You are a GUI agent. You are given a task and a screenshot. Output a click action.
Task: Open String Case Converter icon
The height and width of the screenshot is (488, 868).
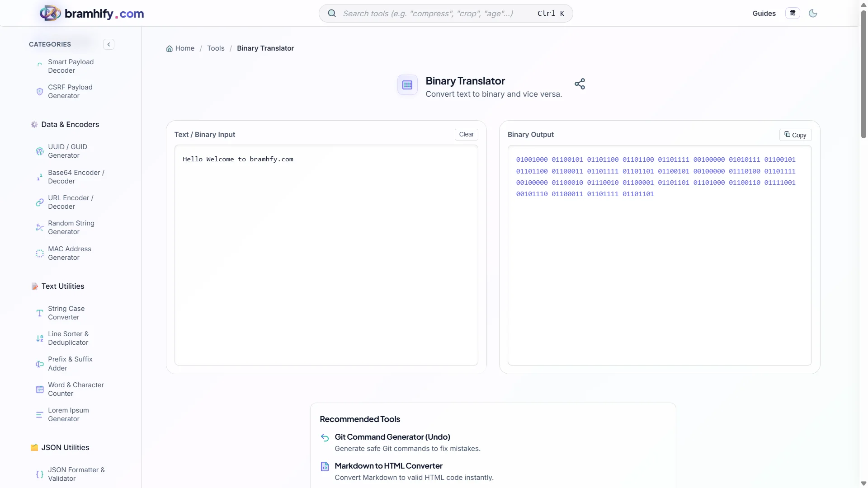40,313
